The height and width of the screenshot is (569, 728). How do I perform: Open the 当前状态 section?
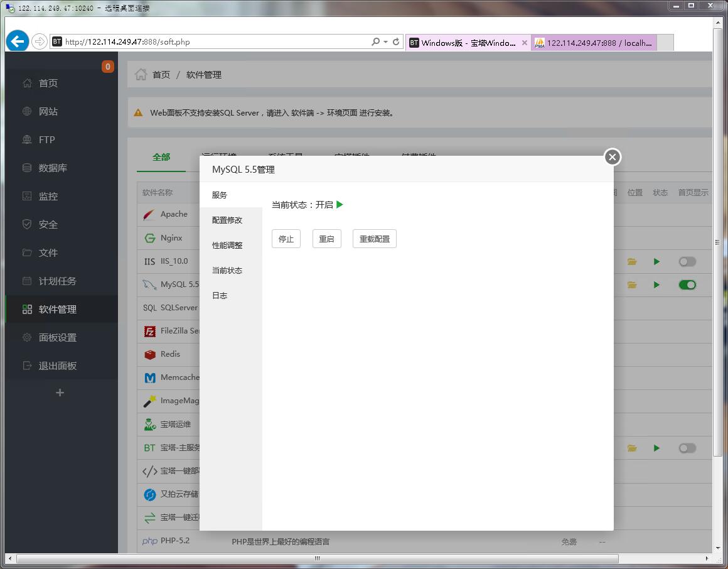(231, 270)
